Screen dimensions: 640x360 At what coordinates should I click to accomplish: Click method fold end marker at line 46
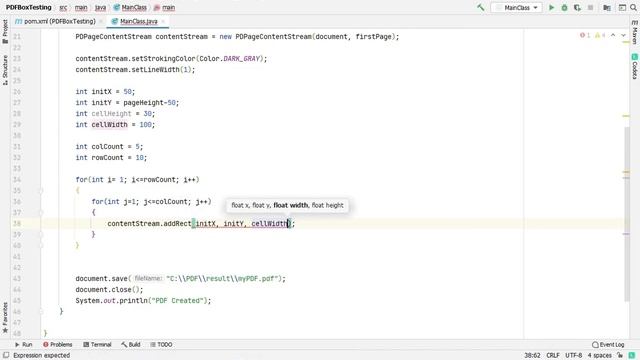[41, 311]
